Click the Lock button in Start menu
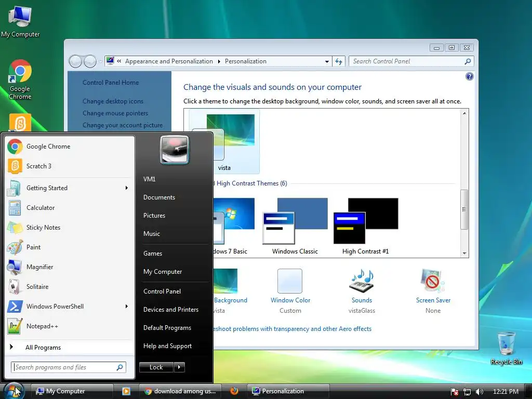 coord(156,367)
